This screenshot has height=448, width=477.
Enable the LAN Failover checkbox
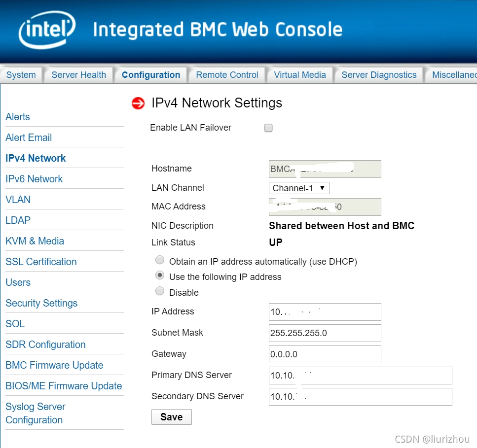268,128
